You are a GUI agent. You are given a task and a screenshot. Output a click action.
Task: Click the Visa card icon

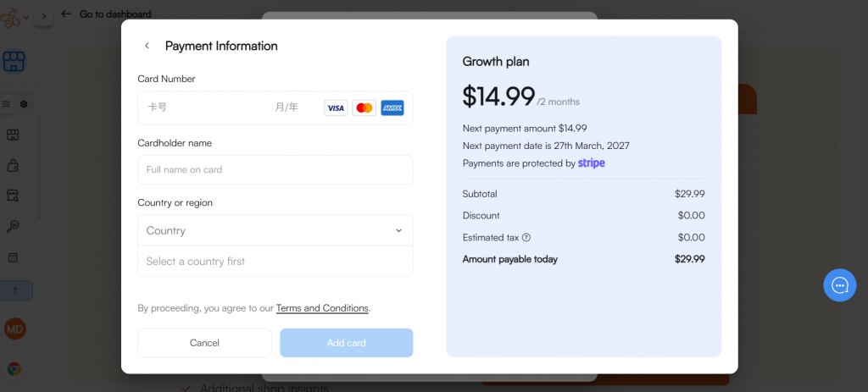pyautogui.click(x=336, y=108)
